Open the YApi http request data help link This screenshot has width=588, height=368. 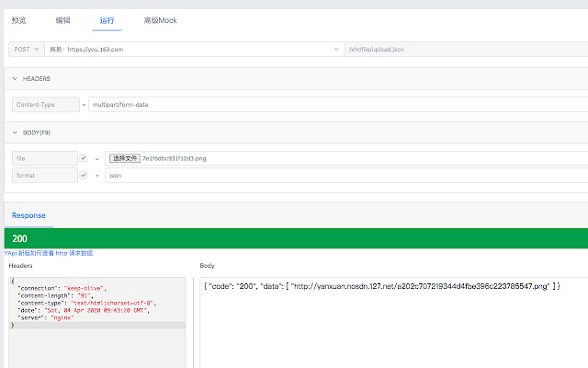click(48, 253)
